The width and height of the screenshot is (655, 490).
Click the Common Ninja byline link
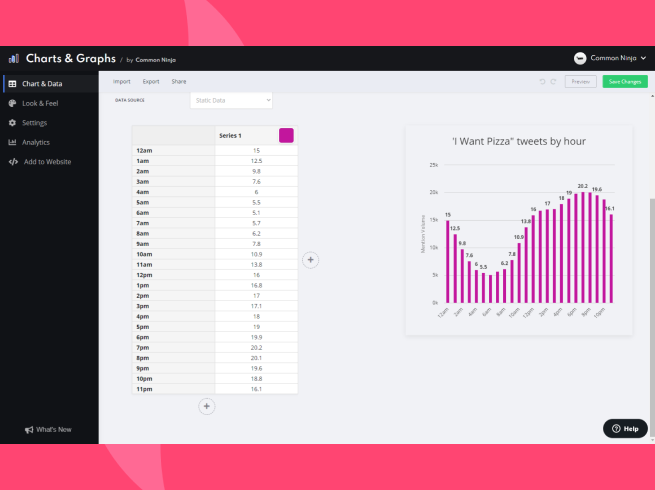pos(155,60)
